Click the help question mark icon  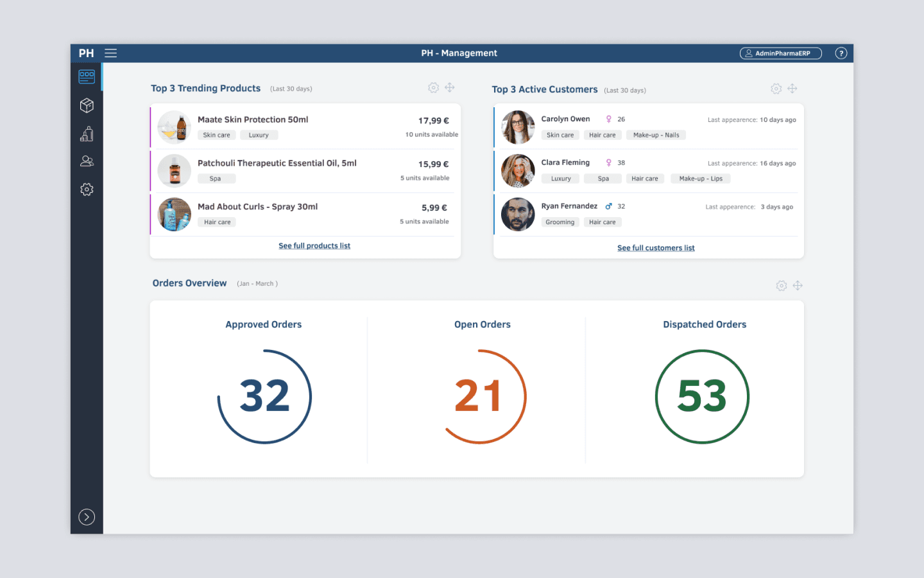pos(841,53)
